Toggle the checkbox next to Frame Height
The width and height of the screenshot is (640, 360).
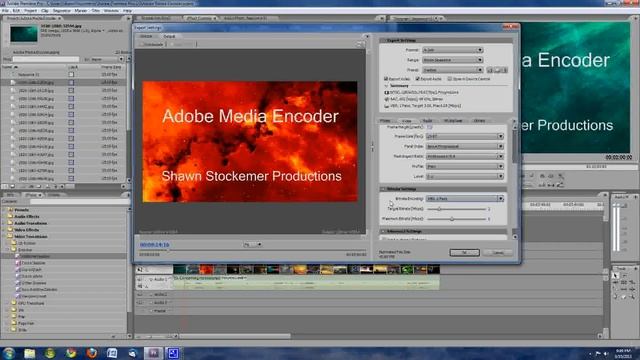(x=429, y=127)
